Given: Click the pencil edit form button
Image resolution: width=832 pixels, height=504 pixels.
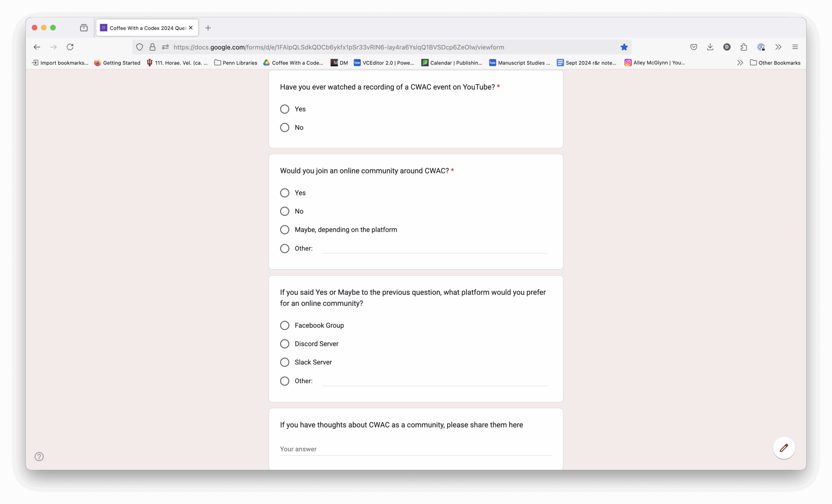Looking at the screenshot, I should click(784, 448).
